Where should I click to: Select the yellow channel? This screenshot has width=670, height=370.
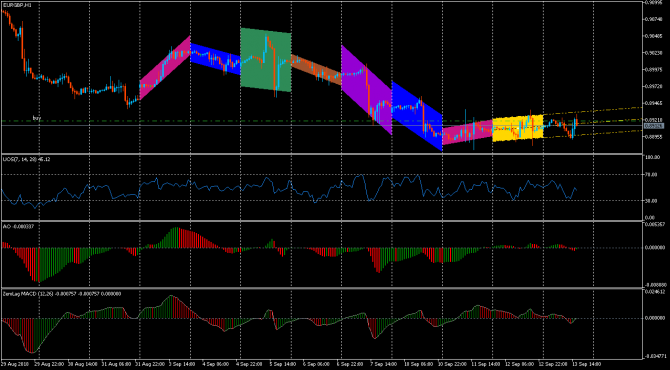click(517, 128)
